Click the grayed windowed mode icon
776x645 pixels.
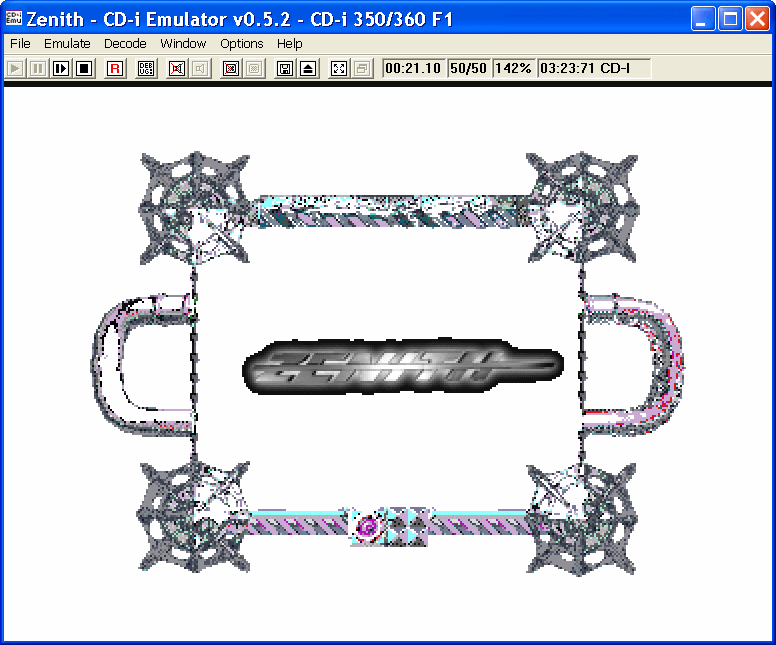point(362,68)
